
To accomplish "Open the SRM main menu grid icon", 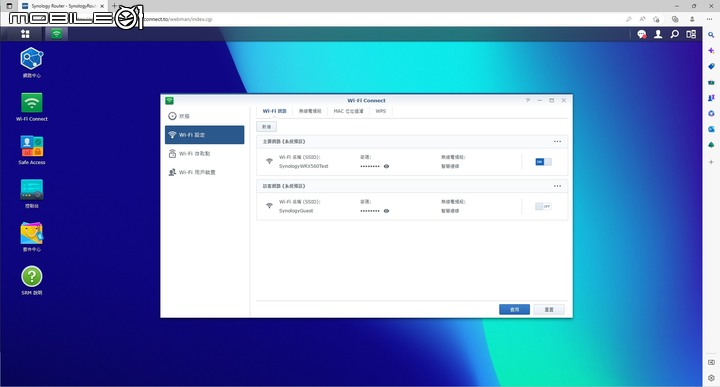I will point(25,34).
